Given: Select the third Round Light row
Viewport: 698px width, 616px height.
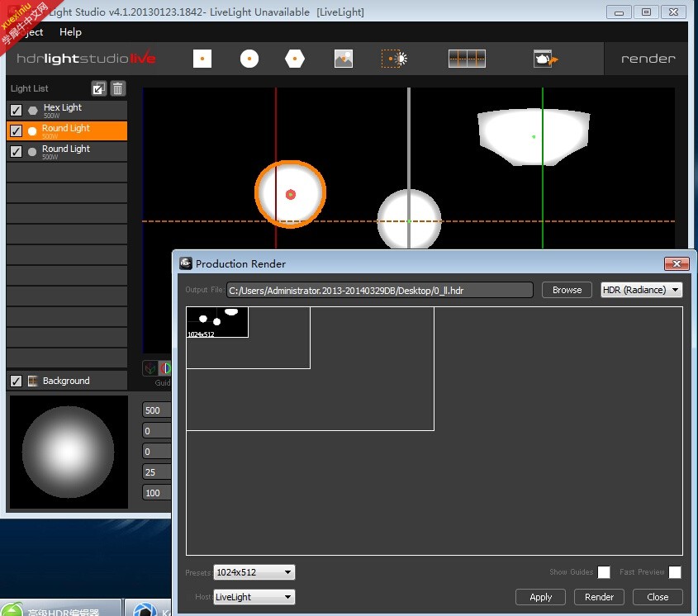Looking at the screenshot, I should [67, 151].
